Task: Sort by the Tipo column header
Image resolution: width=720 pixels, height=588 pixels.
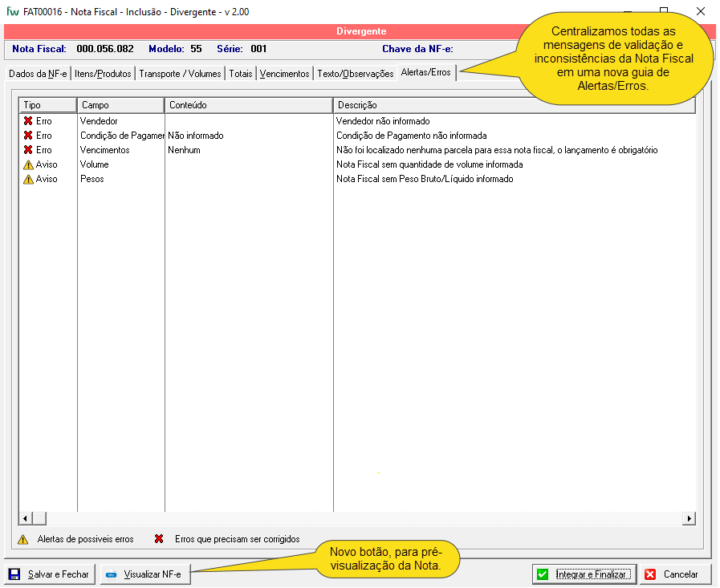Action: pyautogui.click(x=47, y=105)
